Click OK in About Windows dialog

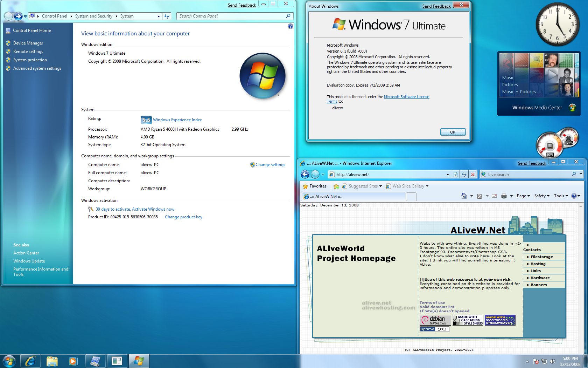pos(453,132)
